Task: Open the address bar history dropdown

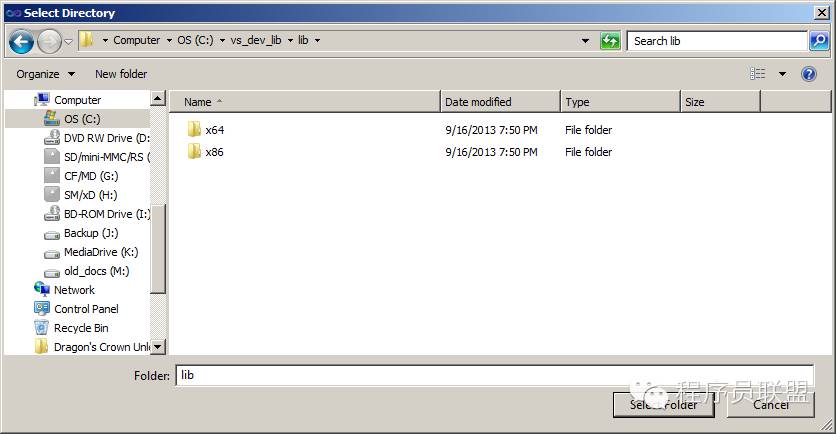Action: 585,41
